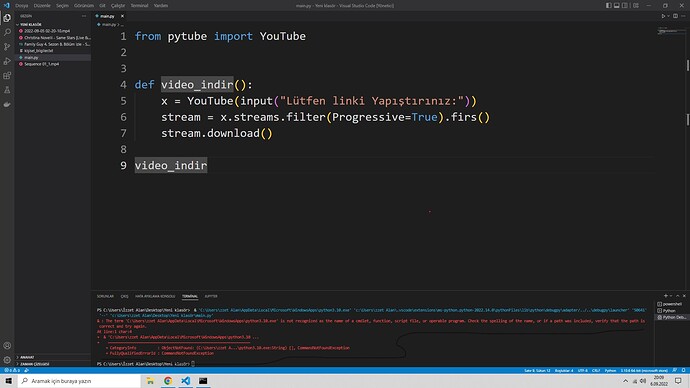The image size is (690, 388).
Task: Open the Testing flask view
Action: (7, 90)
